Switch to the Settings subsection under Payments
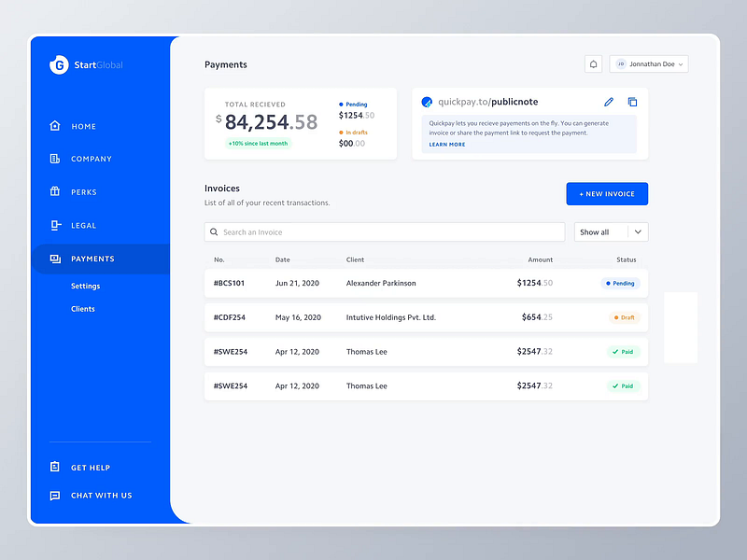This screenshot has height=560, width=747. click(85, 286)
